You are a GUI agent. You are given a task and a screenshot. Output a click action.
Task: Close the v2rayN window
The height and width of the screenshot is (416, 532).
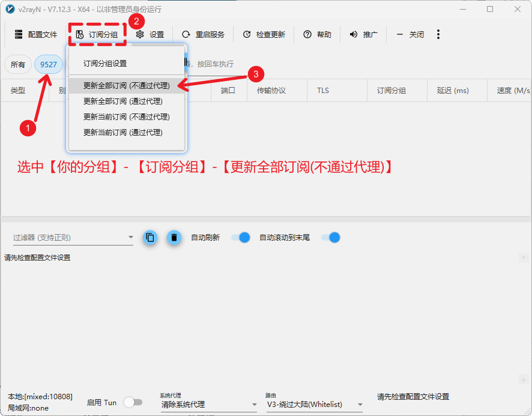coord(518,9)
